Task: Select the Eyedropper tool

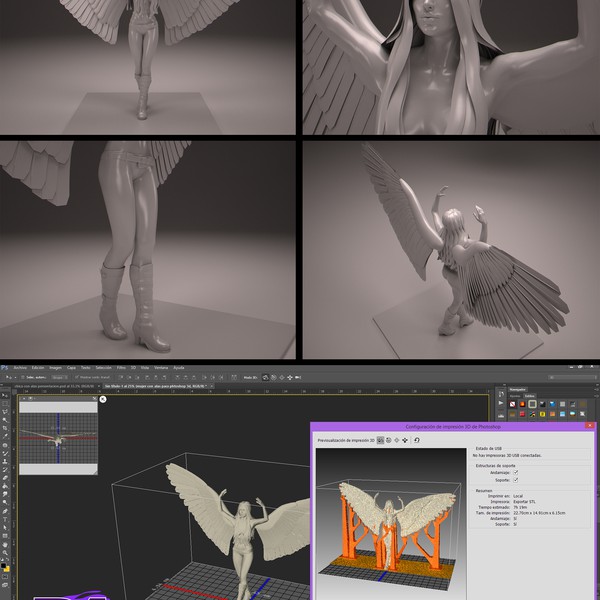Action: [5, 436]
